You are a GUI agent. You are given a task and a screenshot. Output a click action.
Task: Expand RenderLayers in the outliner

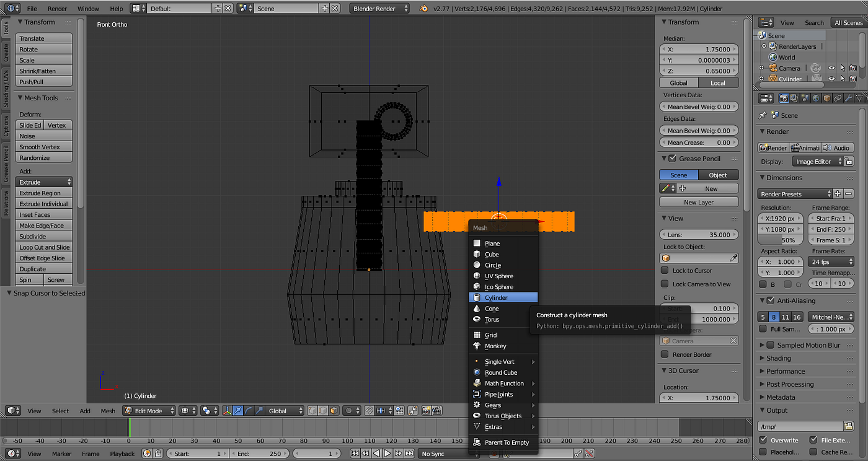pos(764,46)
